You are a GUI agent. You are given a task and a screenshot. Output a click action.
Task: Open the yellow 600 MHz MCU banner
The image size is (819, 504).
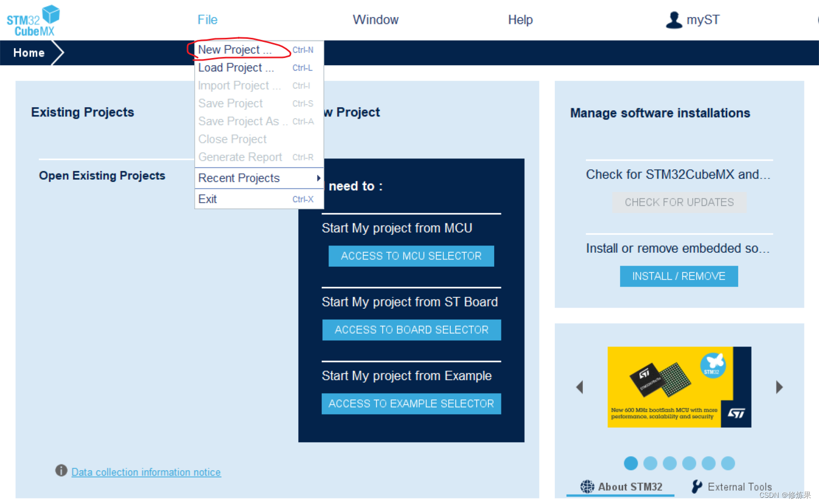click(679, 387)
